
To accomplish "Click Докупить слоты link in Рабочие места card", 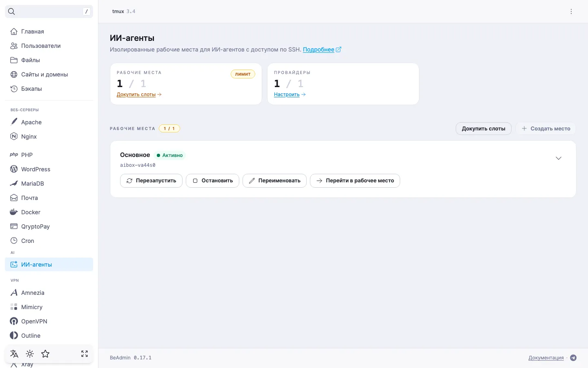I will [139, 94].
